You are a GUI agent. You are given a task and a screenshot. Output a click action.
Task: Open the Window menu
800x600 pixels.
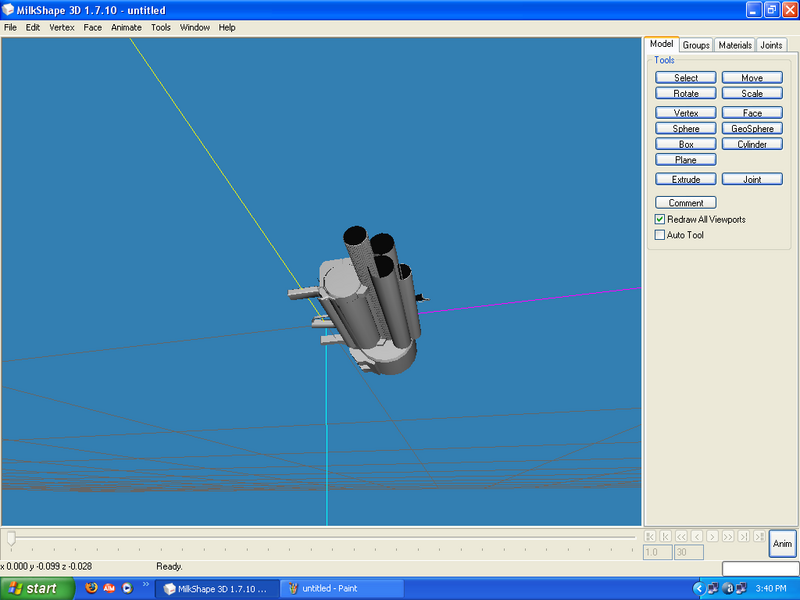194,28
